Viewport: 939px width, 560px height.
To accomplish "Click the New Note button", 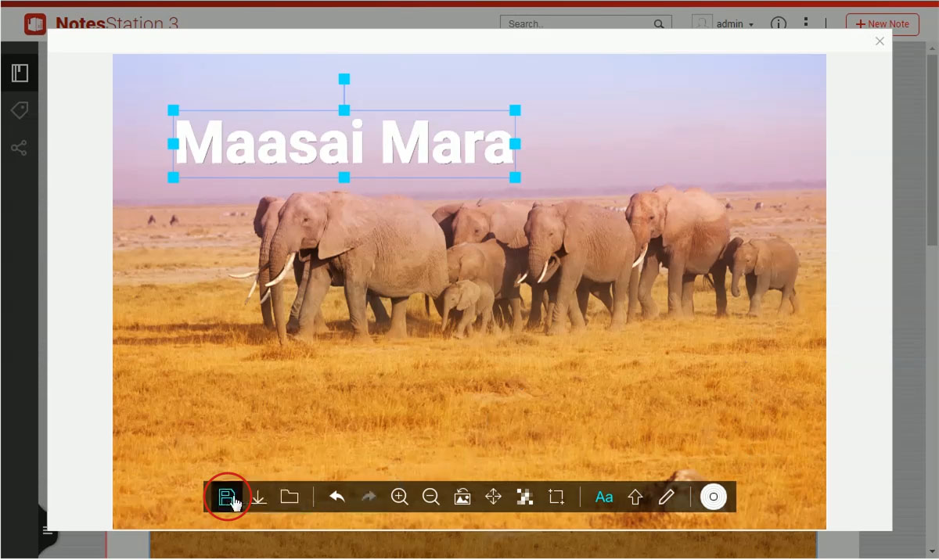I will pyautogui.click(x=882, y=24).
